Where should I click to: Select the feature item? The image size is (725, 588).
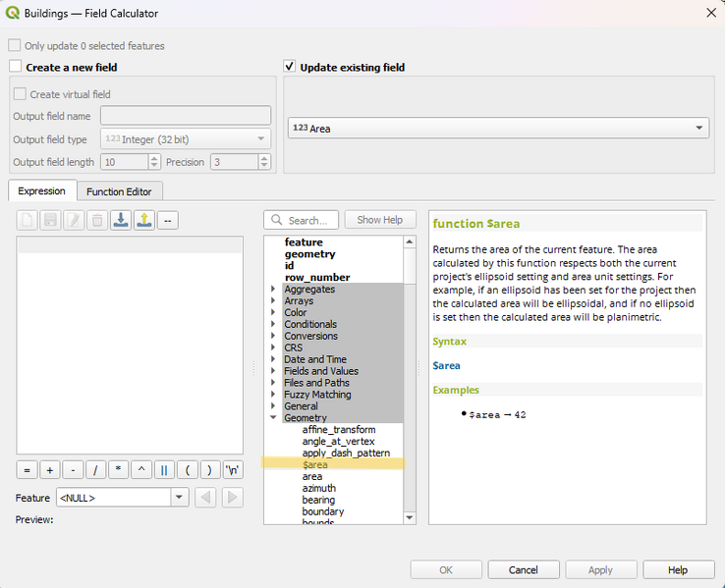pyautogui.click(x=304, y=242)
